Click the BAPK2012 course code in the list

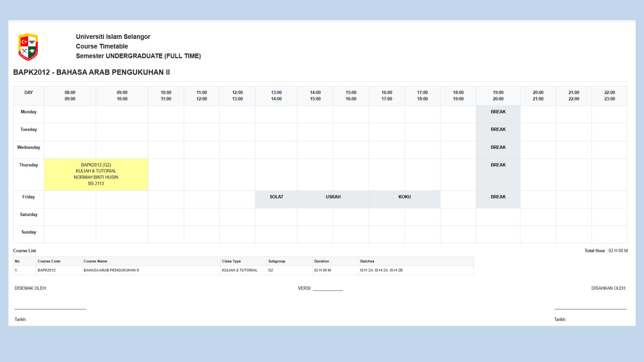pyautogui.click(x=47, y=270)
